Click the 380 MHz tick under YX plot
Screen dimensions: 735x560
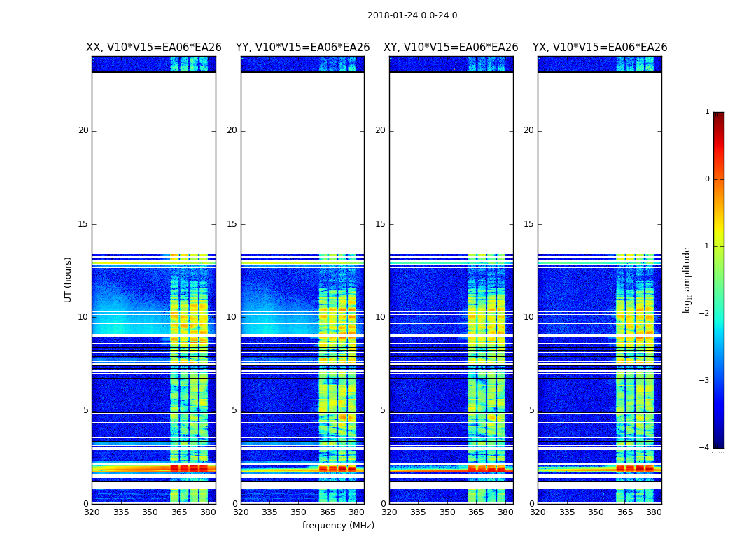click(x=654, y=512)
